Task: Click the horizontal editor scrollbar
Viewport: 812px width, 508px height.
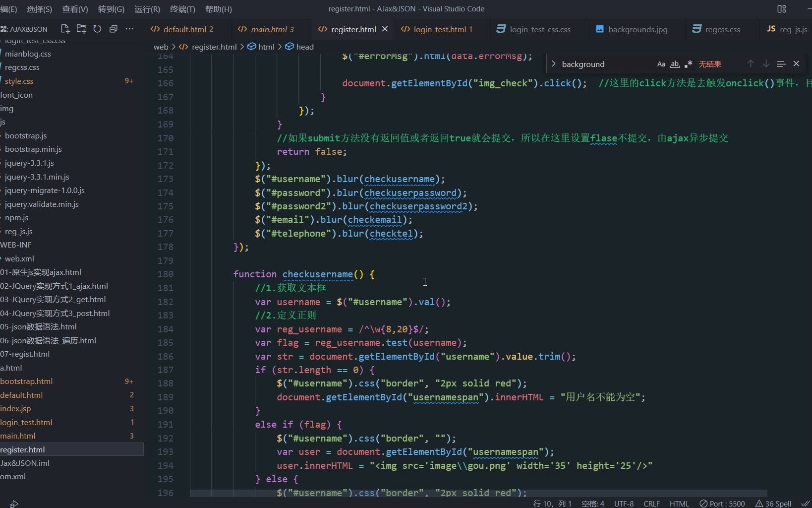Action: tap(478, 493)
